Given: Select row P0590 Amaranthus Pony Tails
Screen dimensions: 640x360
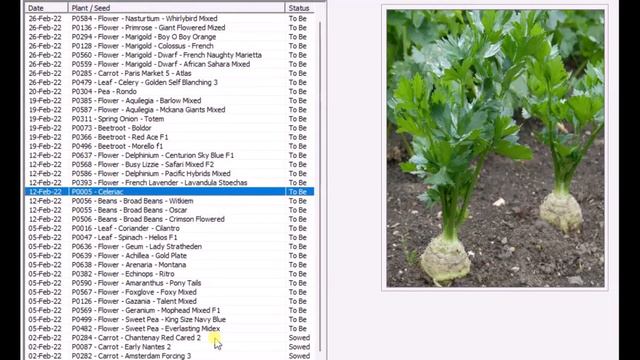Looking at the screenshot, I should (x=169, y=283).
